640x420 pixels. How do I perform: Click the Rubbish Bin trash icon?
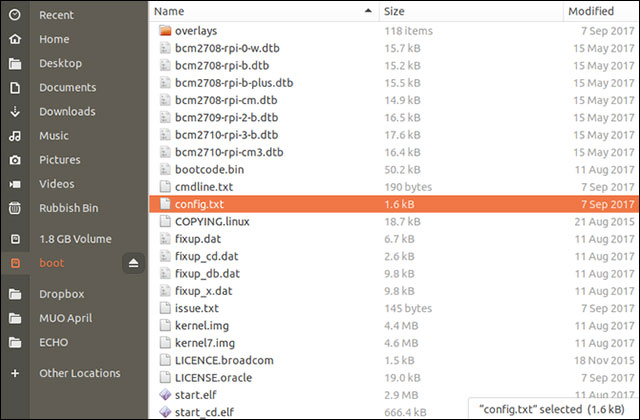pyautogui.click(x=15, y=208)
